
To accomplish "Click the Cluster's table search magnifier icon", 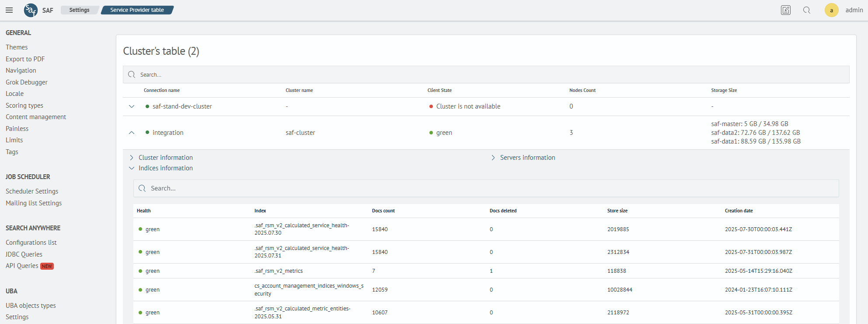I will point(132,75).
